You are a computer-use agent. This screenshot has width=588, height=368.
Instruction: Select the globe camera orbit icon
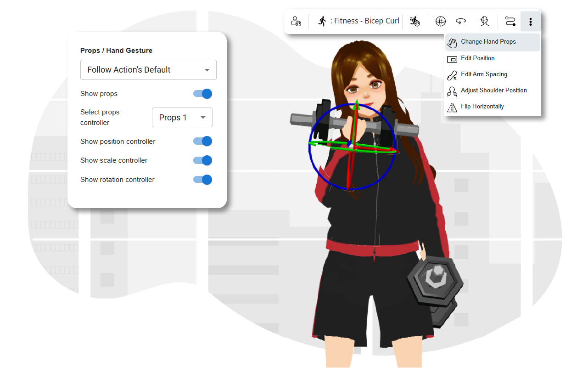click(440, 21)
